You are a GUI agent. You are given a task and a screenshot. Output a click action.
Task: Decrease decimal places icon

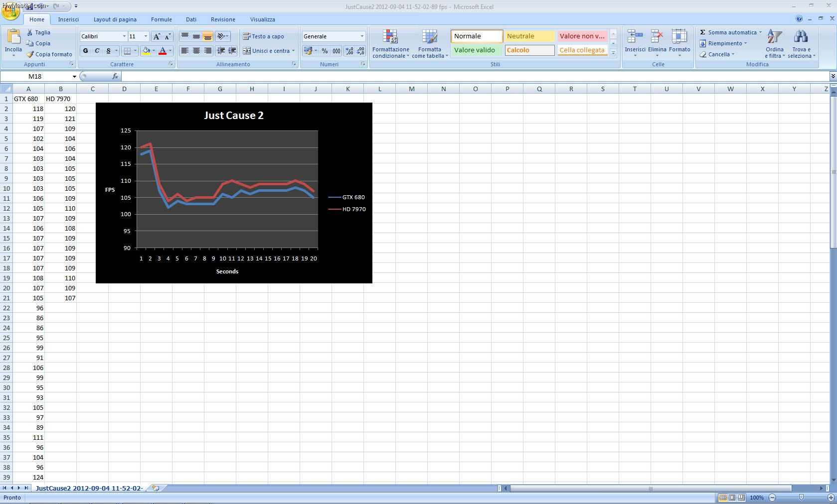360,51
